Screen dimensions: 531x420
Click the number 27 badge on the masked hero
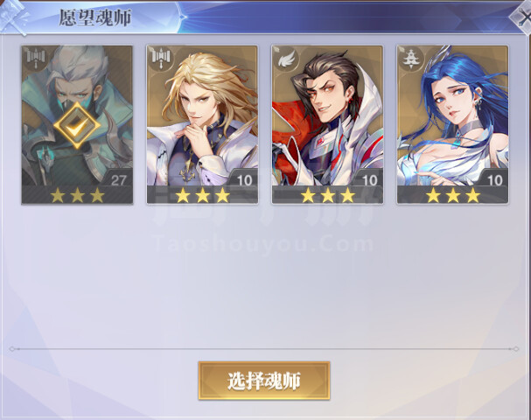118,180
